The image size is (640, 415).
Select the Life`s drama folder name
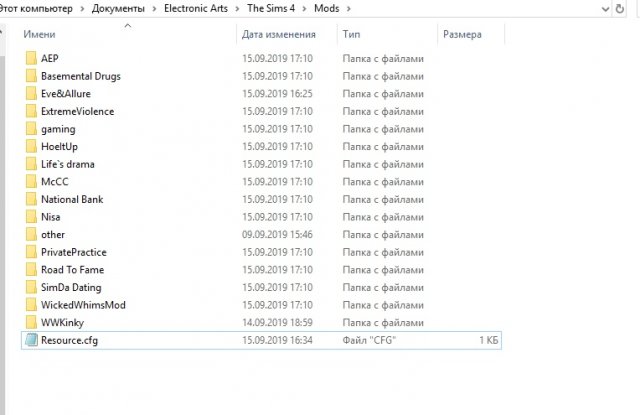coord(68,164)
